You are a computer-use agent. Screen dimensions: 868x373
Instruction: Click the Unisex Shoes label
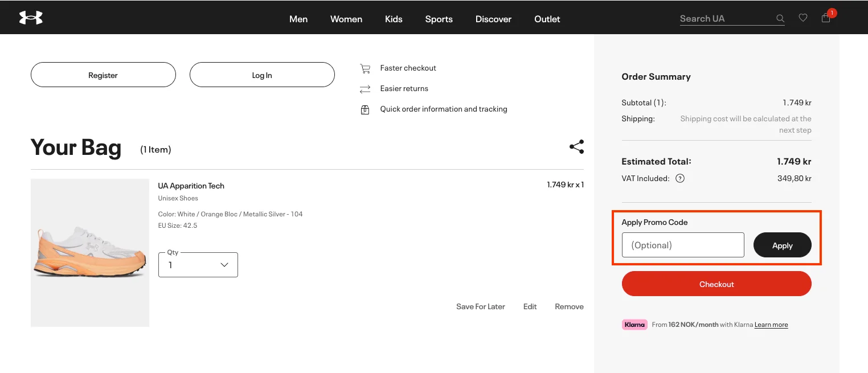pyautogui.click(x=178, y=198)
